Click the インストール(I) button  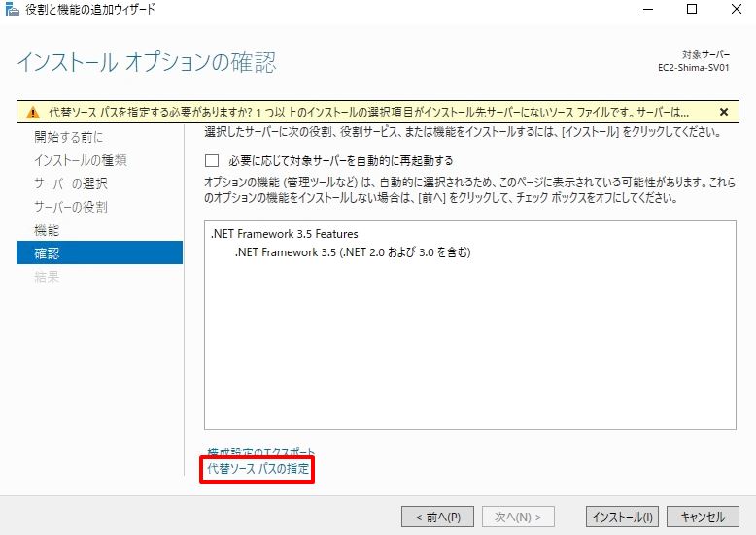(622, 517)
